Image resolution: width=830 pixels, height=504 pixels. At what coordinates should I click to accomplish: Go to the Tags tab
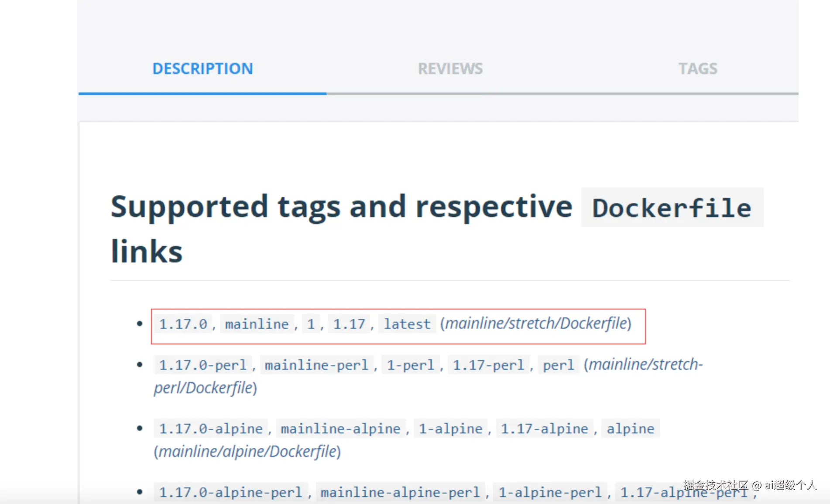pyautogui.click(x=697, y=69)
